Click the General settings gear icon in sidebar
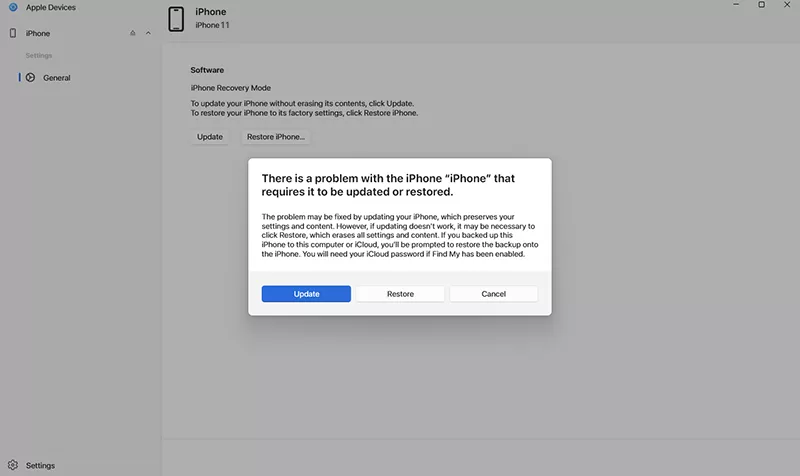This screenshot has width=800, height=476. tap(30, 77)
